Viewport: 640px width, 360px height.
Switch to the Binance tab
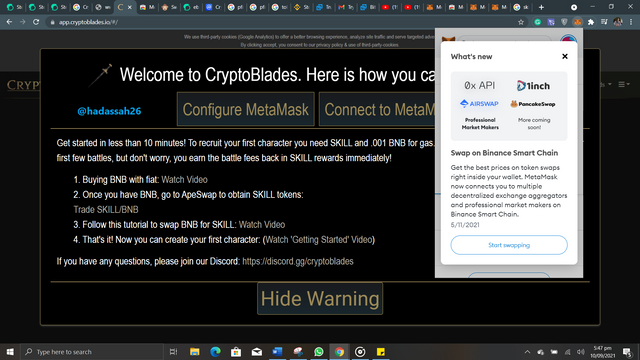pos(302,7)
